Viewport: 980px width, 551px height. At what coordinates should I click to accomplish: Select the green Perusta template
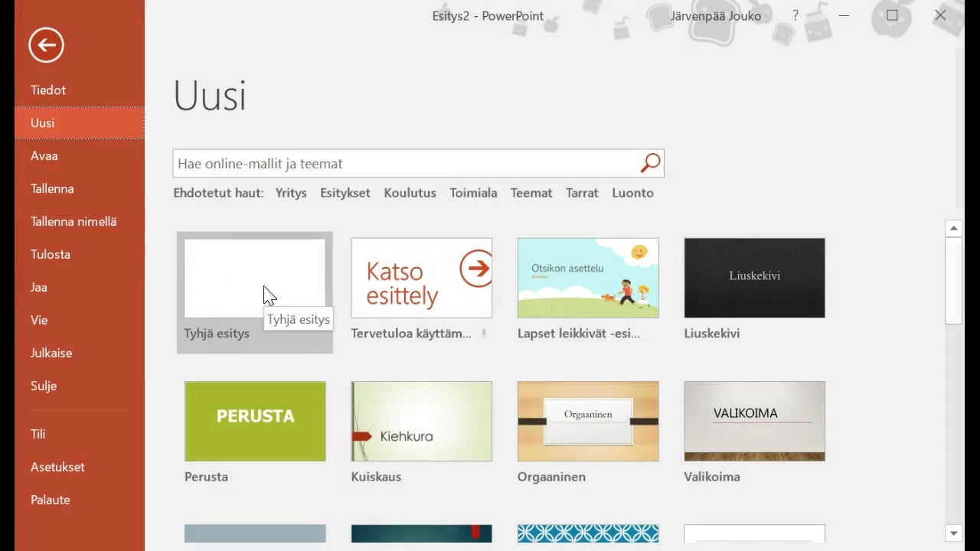pyautogui.click(x=255, y=421)
